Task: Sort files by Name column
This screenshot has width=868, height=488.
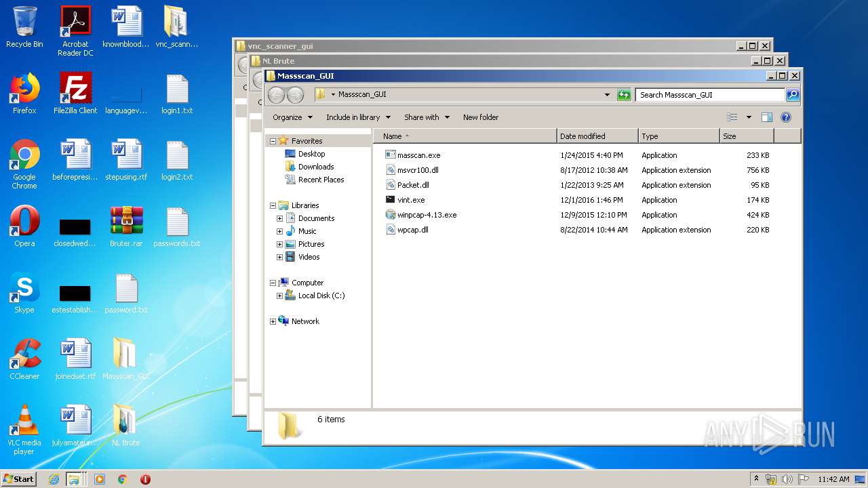Action: click(x=465, y=136)
